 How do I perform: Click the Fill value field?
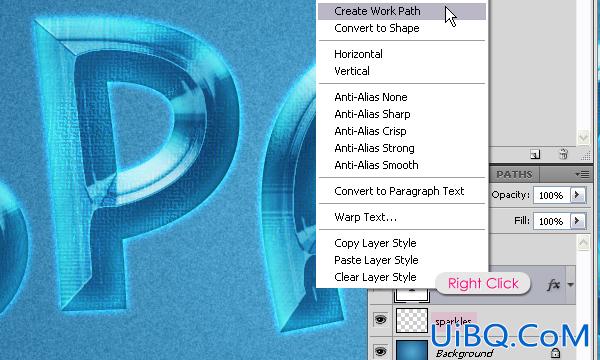pyautogui.click(x=551, y=221)
